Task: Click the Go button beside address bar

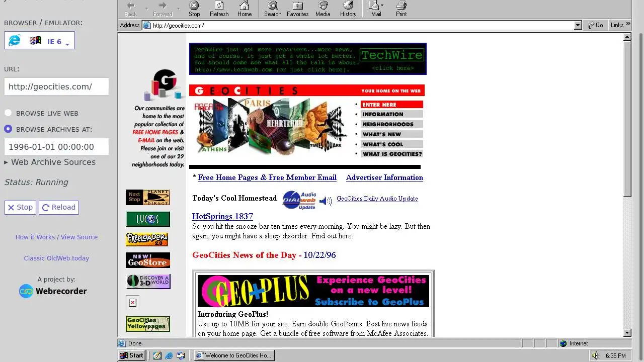Action: pyautogui.click(x=595, y=25)
